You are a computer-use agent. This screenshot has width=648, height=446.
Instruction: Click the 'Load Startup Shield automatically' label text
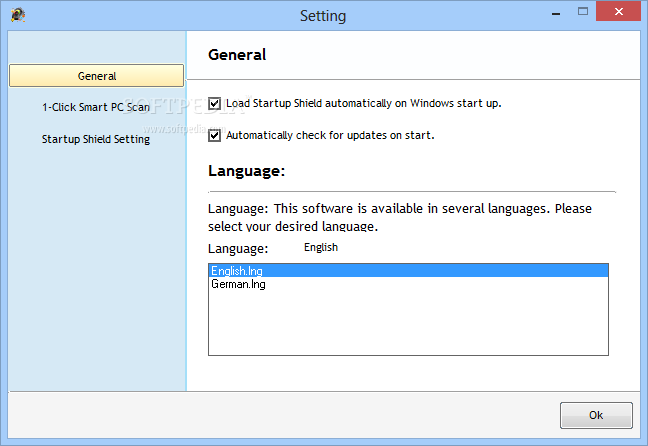[364, 103]
